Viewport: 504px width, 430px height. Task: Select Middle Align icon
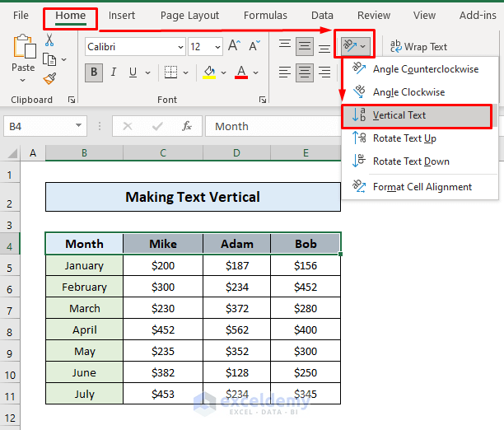click(305, 46)
